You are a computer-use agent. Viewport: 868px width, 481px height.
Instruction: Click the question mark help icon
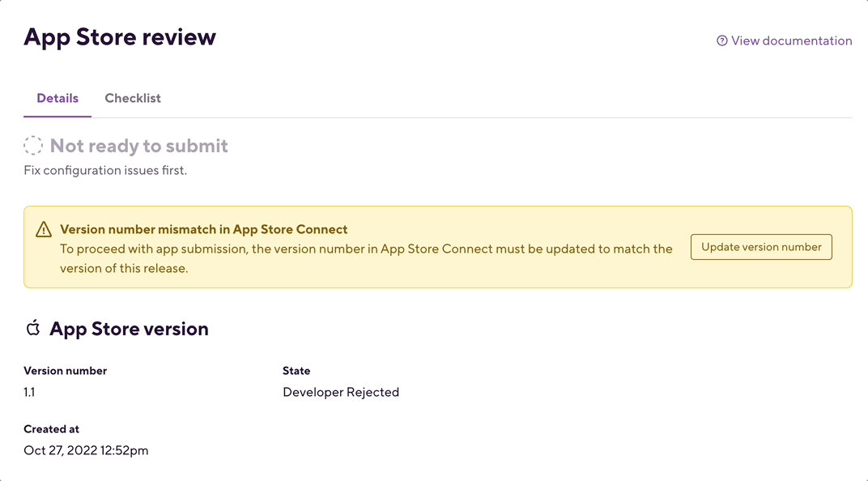[x=722, y=40]
